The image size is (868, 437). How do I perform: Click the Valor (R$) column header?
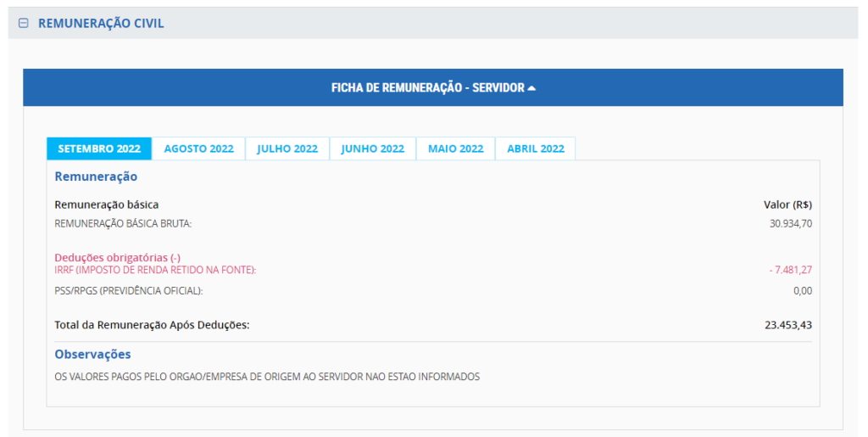pyautogui.click(x=787, y=204)
